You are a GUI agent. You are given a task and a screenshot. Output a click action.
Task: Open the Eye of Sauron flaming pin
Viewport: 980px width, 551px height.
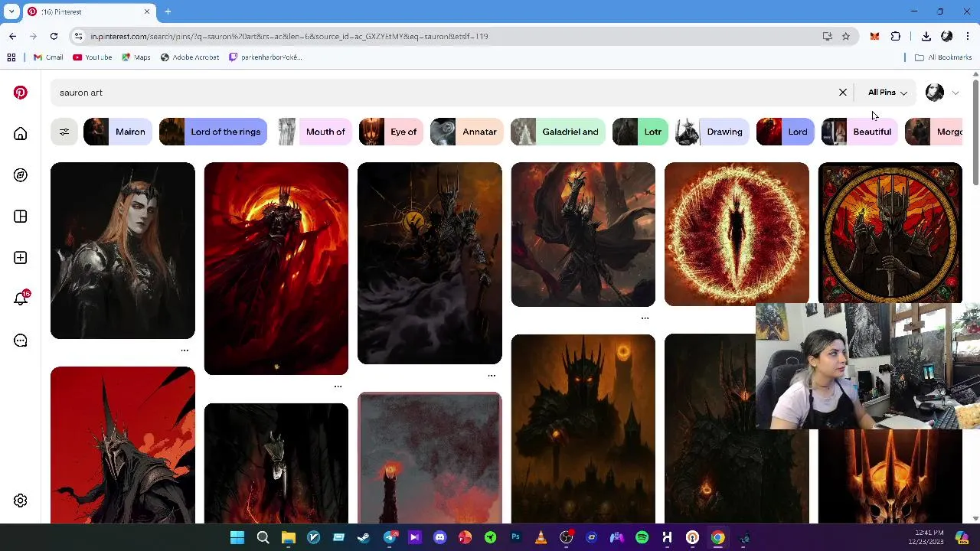tap(737, 234)
